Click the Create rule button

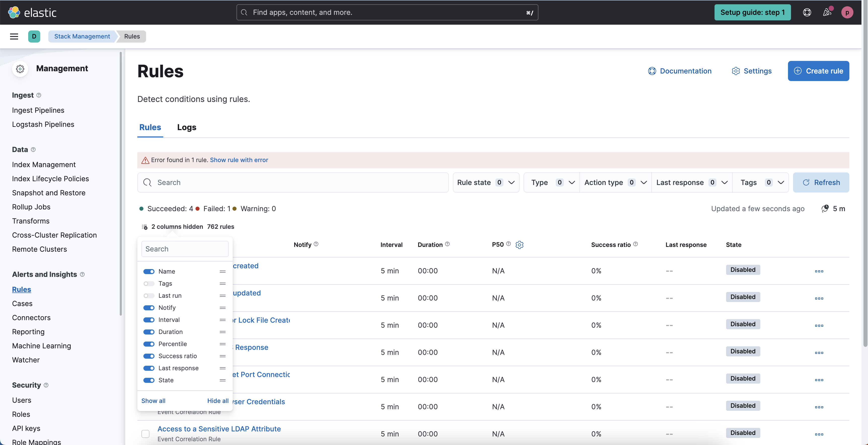point(818,71)
